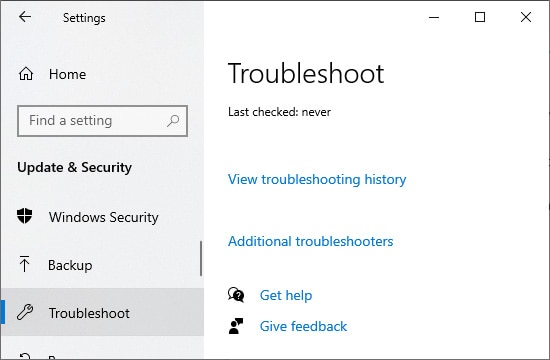This screenshot has height=360, width=550.
Task: Click the search magnifier icon
Action: [x=173, y=121]
